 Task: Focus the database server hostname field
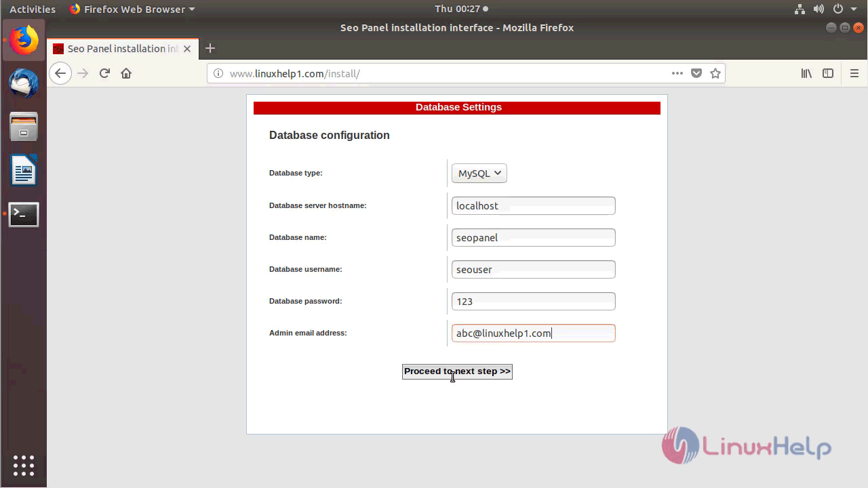click(534, 205)
